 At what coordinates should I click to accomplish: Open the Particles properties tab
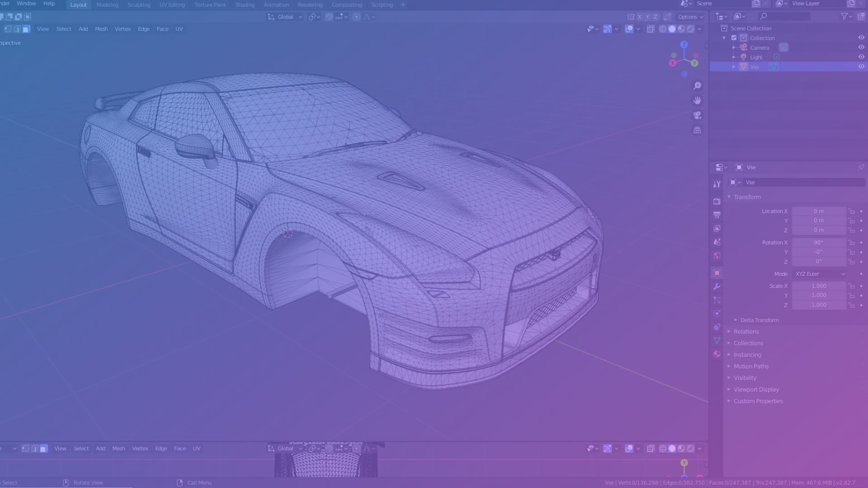pyautogui.click(x=717, y=300)
